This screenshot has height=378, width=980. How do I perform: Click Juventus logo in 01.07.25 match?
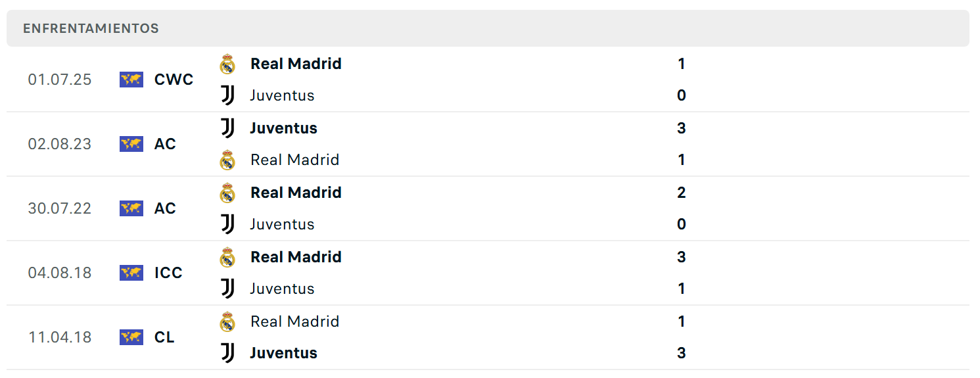[x=227, y=95]
